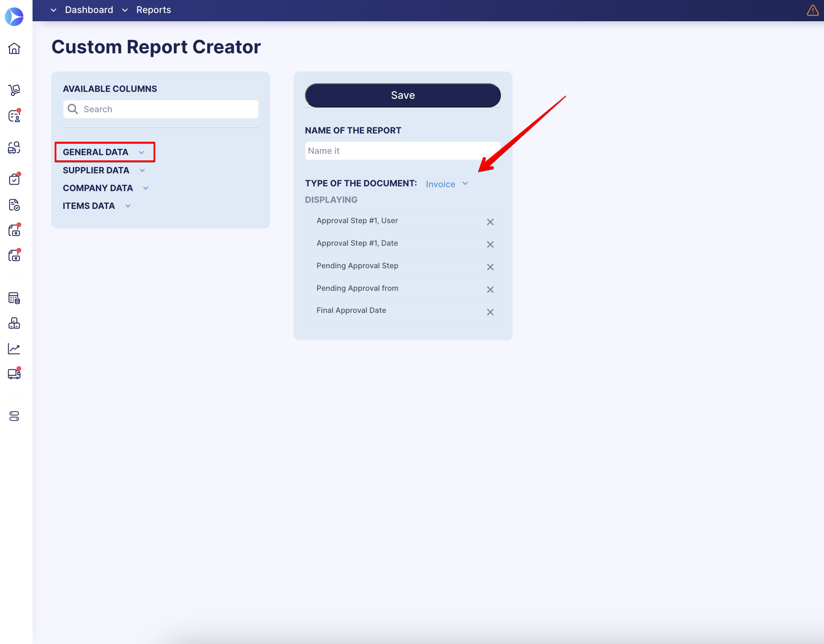Click the warning triangle icon in the top bar
The width and height of the screenshot is (824, 644).
point(813,10)
